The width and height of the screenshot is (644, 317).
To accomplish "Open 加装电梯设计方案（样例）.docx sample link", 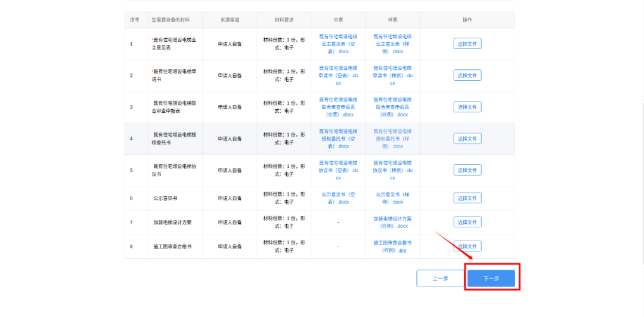I will tap(392, 222).
